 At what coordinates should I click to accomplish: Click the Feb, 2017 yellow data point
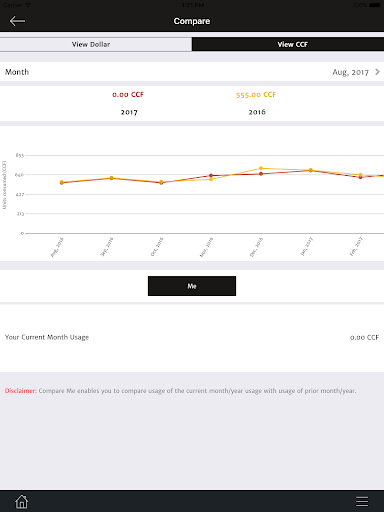pyautogui.click(x=361, y=175)
